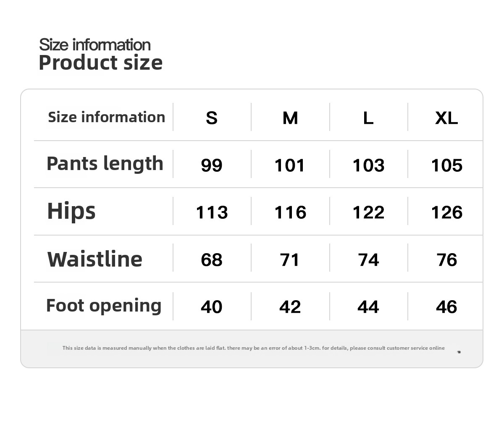This screenshot has height=427, width=504.
Task: Click "Size information" header inside the table
Action: pos(107,117)
